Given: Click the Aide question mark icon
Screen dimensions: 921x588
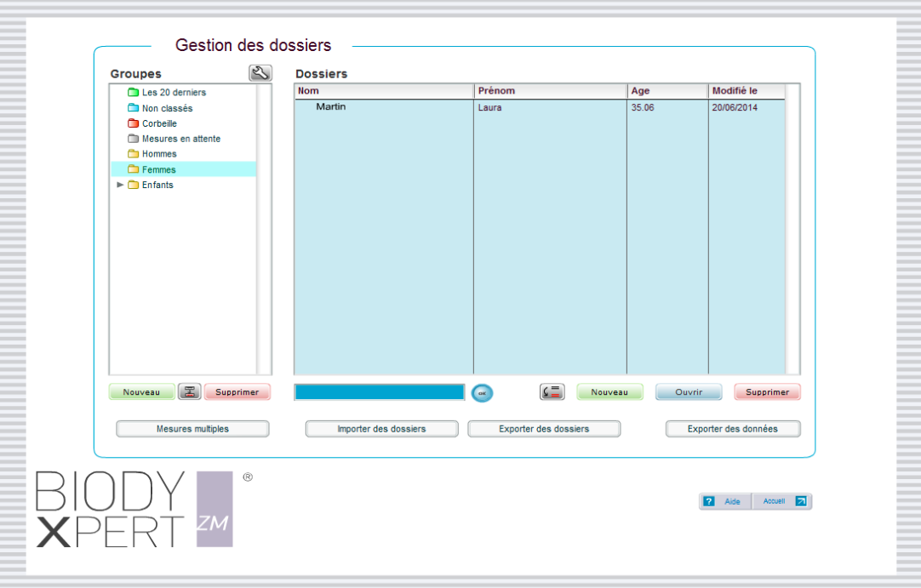Looking at the screenshot, I should click(709, 501).
